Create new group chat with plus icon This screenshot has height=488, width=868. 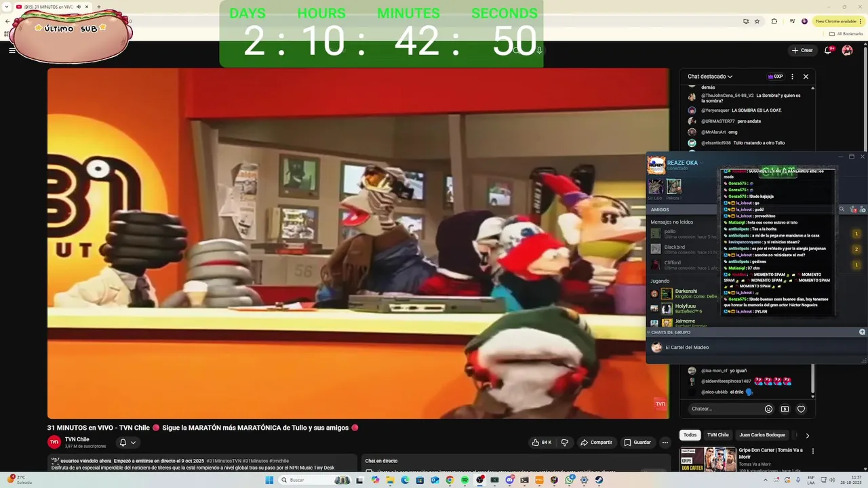(x=862, y=332)
